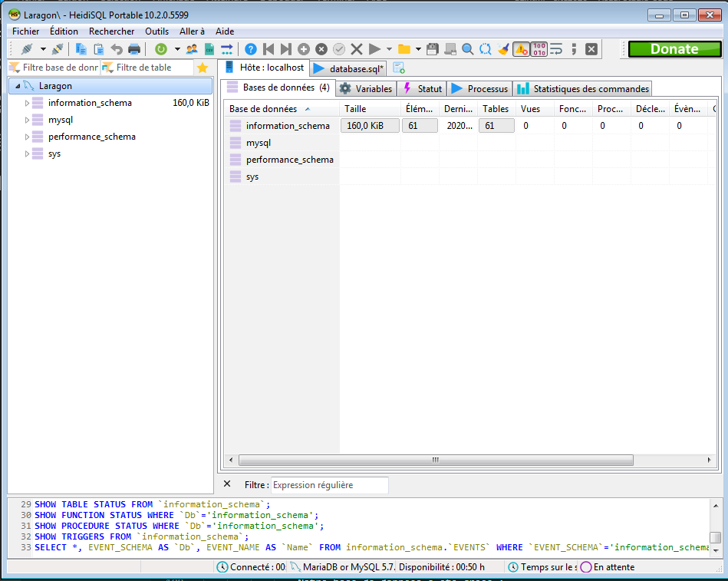Click the connect to server plug icon

click(26, 49)
